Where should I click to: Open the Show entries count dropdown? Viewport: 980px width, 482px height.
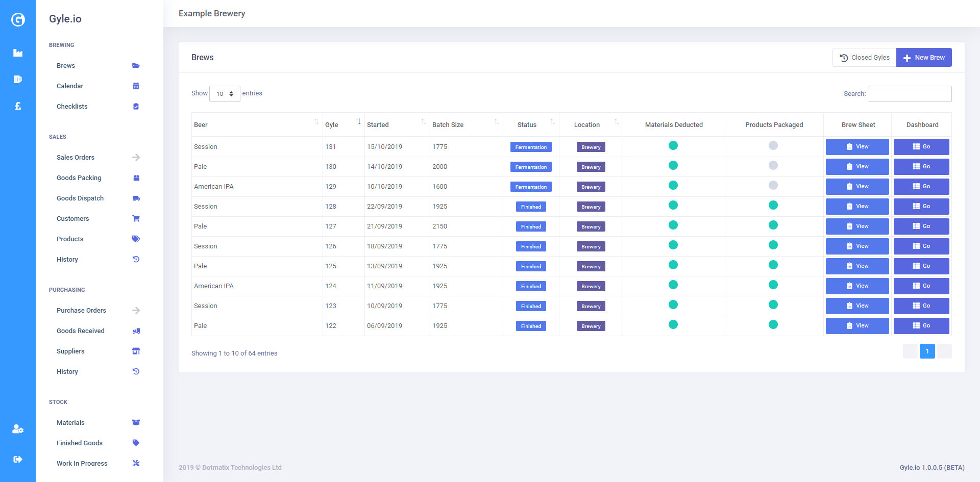pos(225,94)
